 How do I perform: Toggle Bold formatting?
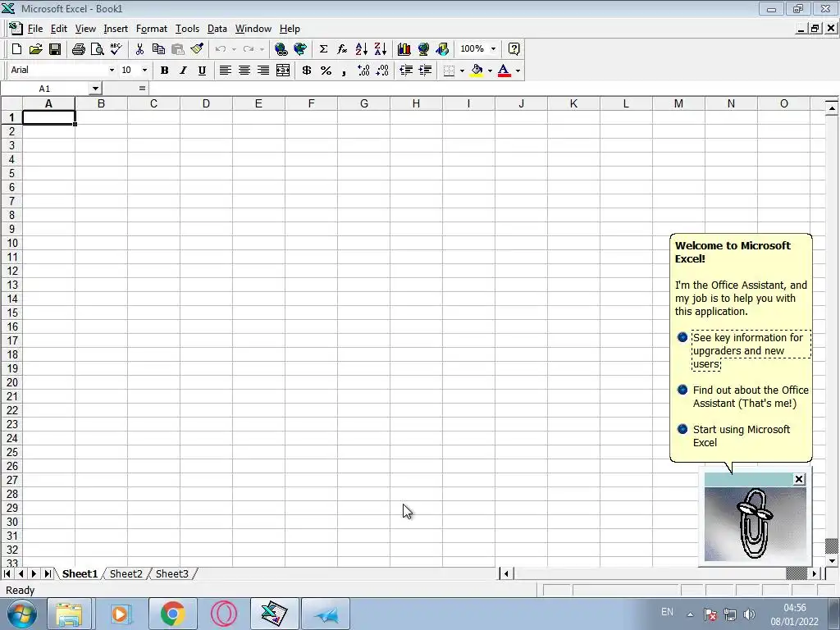(164, 71)
